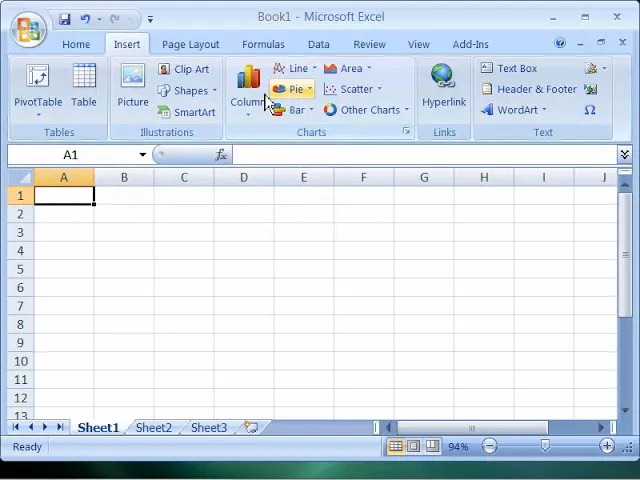Click the 94% zoom level button
This screenshot has height=480, width=640.
click(458, 447)
